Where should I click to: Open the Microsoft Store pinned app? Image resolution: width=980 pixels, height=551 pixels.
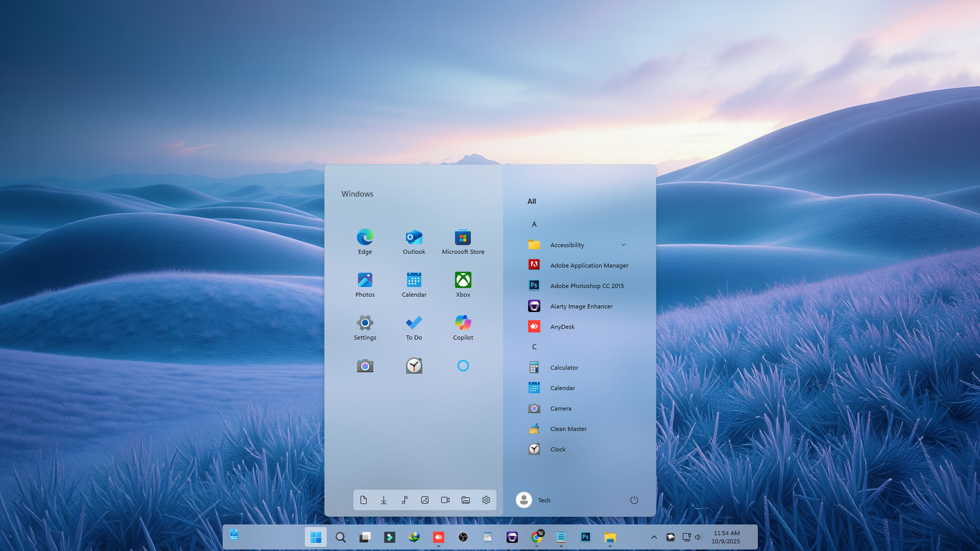(463, 241)
